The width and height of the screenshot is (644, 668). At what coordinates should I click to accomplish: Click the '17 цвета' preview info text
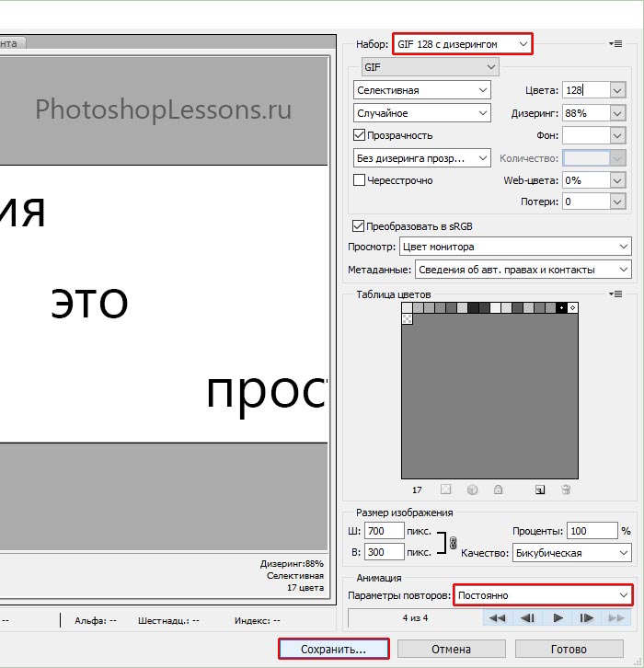coord(305,587)
